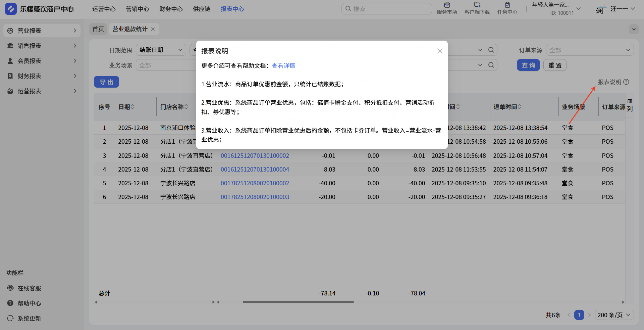Image resolution: width=644 pixels, height=330 pixels.
Task: Open 在线客服 online support
Action: [29, 288]
